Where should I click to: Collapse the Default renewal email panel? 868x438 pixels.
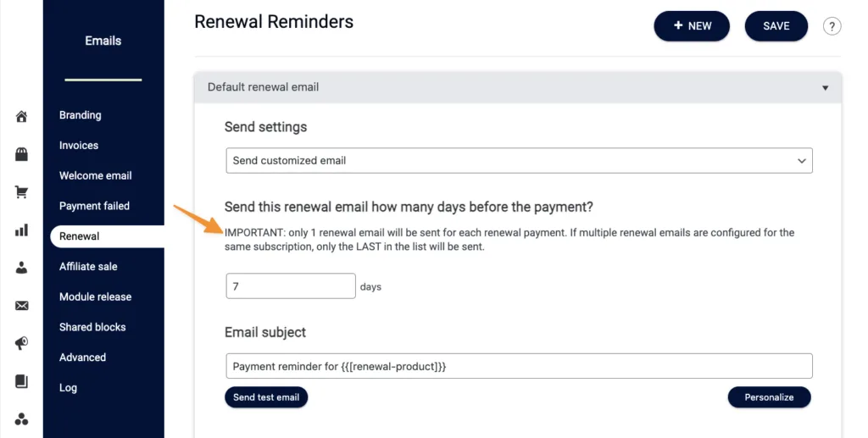coord(825,87)
